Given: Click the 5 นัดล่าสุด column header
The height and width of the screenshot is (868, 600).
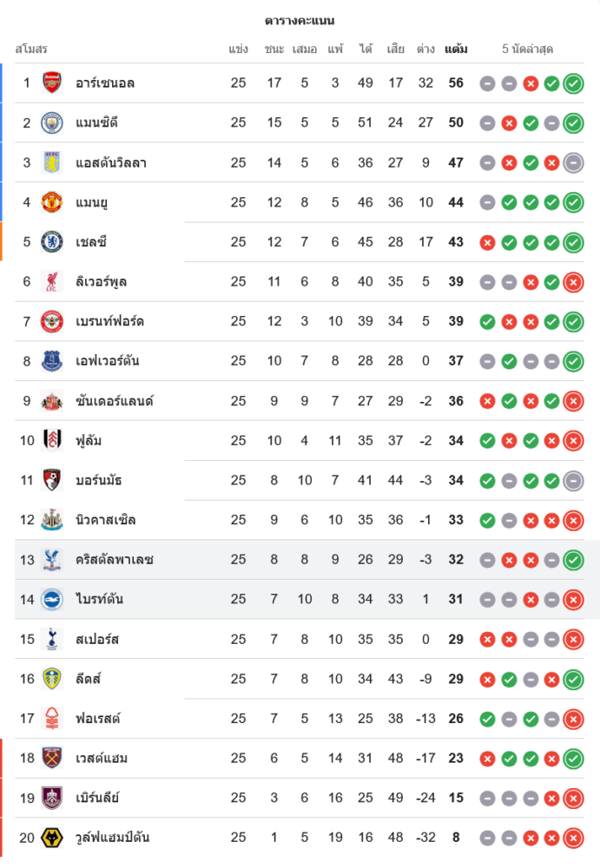Looking at the screenshot, I should (x=528, y=49).
